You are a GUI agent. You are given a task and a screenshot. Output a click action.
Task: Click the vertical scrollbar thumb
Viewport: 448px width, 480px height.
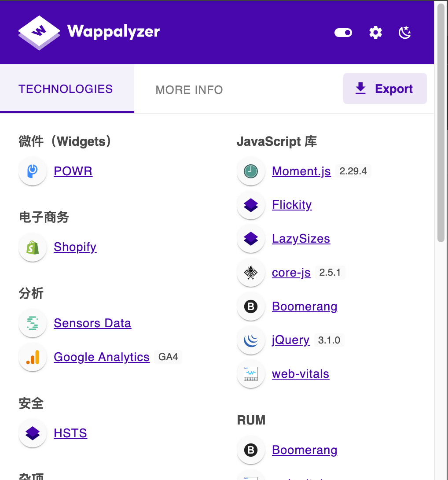[441, 122]
